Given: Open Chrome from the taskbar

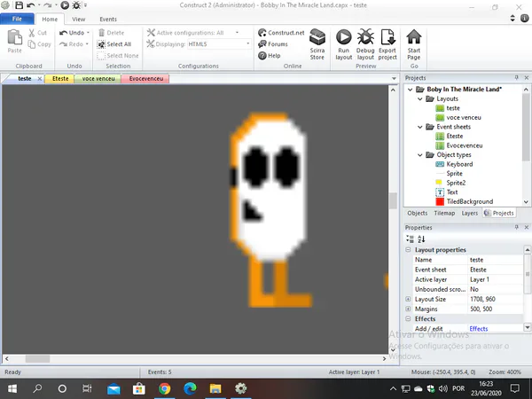Looking at the screenshot, I should [165, 388].
